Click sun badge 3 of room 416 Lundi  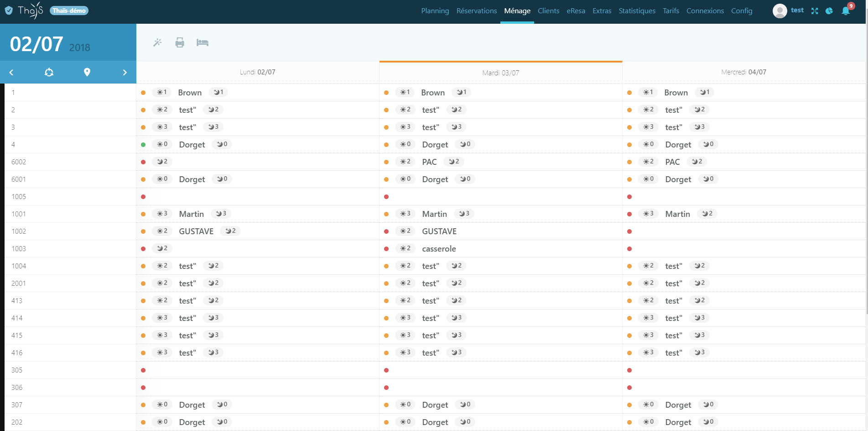click(162, 352)
